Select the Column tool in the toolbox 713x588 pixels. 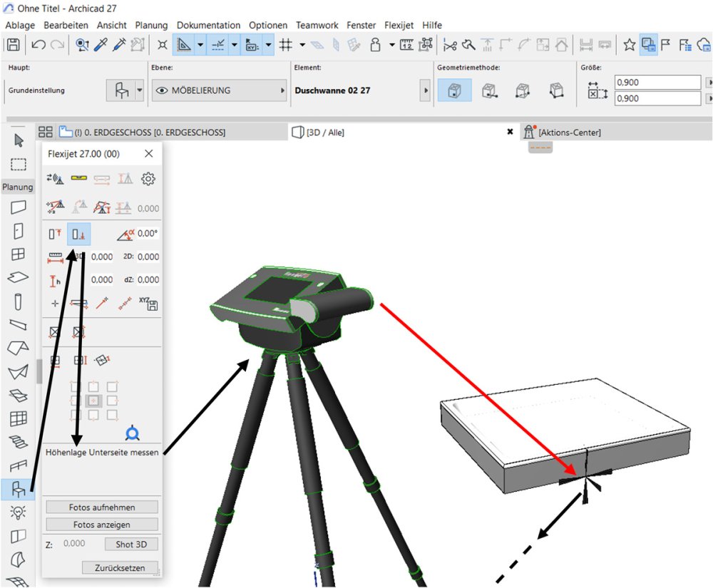[x=18, y=301]
